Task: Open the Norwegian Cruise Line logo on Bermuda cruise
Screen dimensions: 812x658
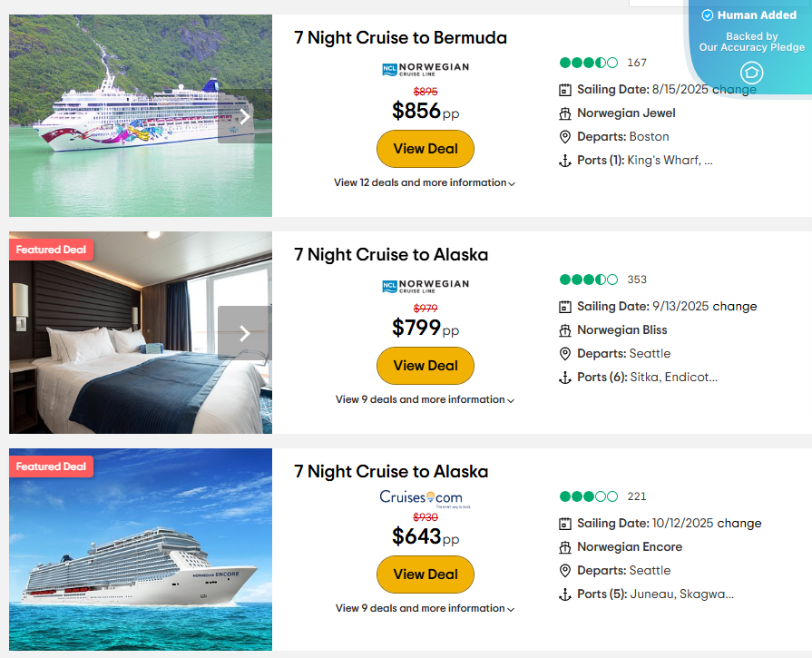Action: pos(426,69)
